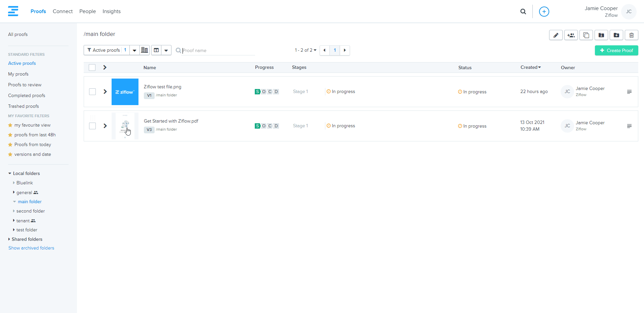
Task: Click the Show archived folders link
Action: [x=31, y=248]
